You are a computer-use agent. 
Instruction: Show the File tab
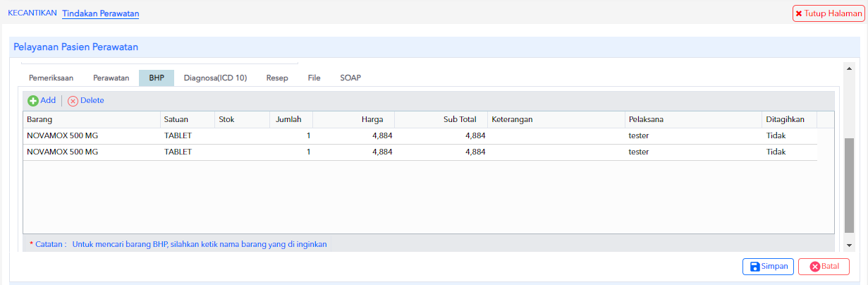point(314,78)
